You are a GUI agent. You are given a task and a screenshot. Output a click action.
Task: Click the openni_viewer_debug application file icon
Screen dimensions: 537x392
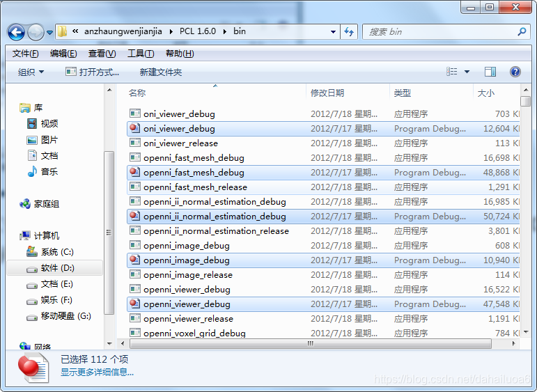[135, 289]
